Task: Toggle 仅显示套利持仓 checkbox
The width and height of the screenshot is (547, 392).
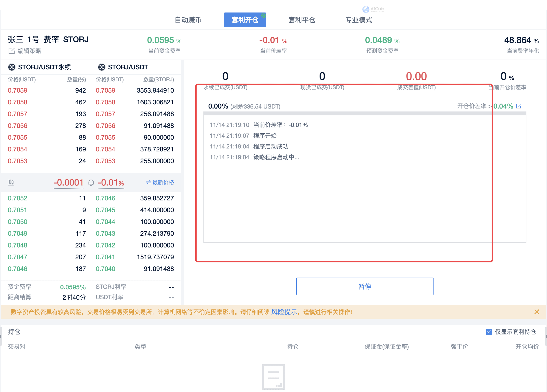Action: point(489,332)
